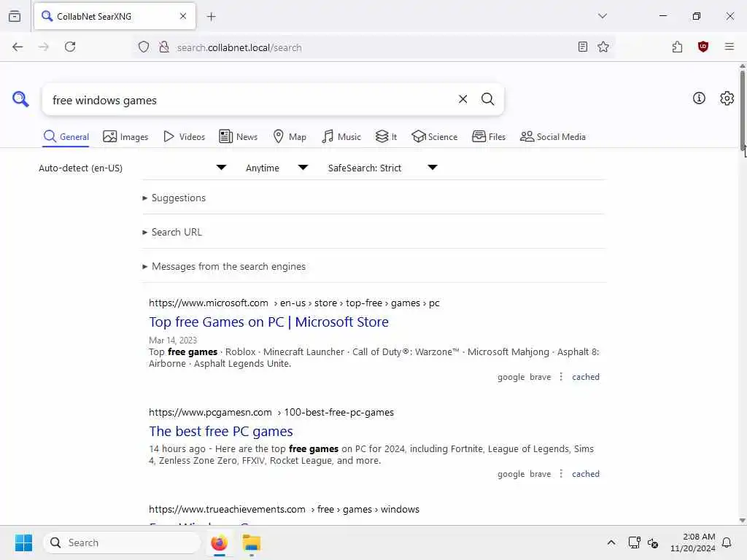This screenshot has height=560, width=747.
Task: Click the browser forward arrow
Action: click(43, 47)
